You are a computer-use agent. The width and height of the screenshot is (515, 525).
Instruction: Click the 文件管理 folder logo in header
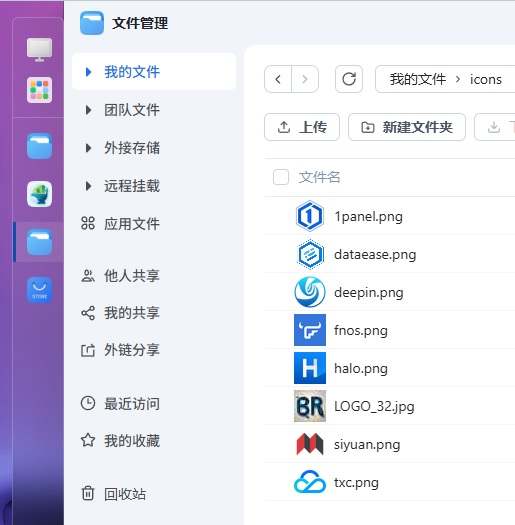[x=92, y=23]
